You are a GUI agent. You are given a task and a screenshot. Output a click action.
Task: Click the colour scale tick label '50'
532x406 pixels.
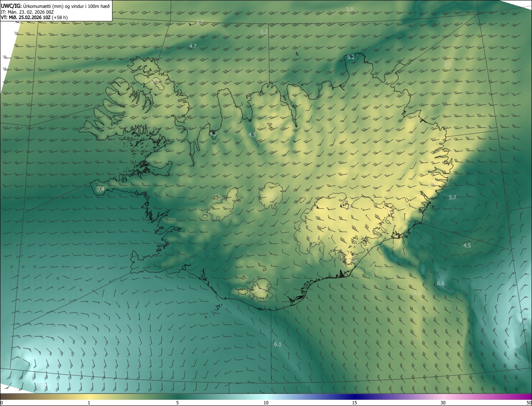(529, 403)
